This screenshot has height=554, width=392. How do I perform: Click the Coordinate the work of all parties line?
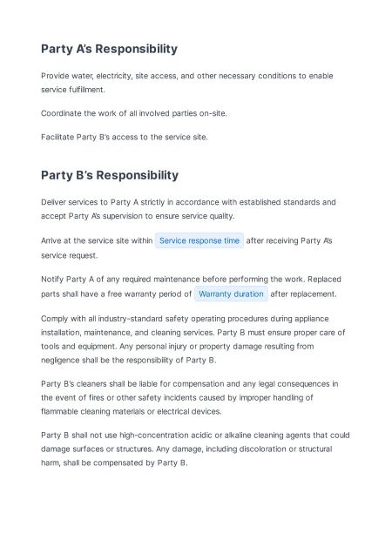click(134, 113)
